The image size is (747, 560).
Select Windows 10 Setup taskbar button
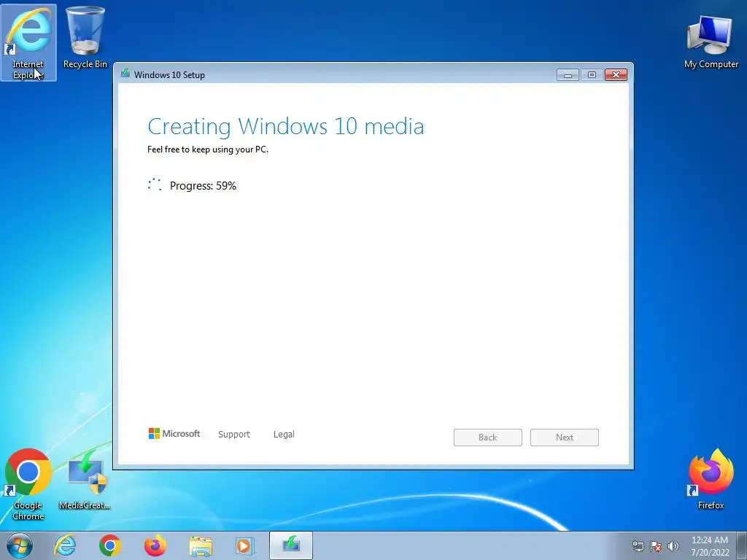tap(291, 545)
